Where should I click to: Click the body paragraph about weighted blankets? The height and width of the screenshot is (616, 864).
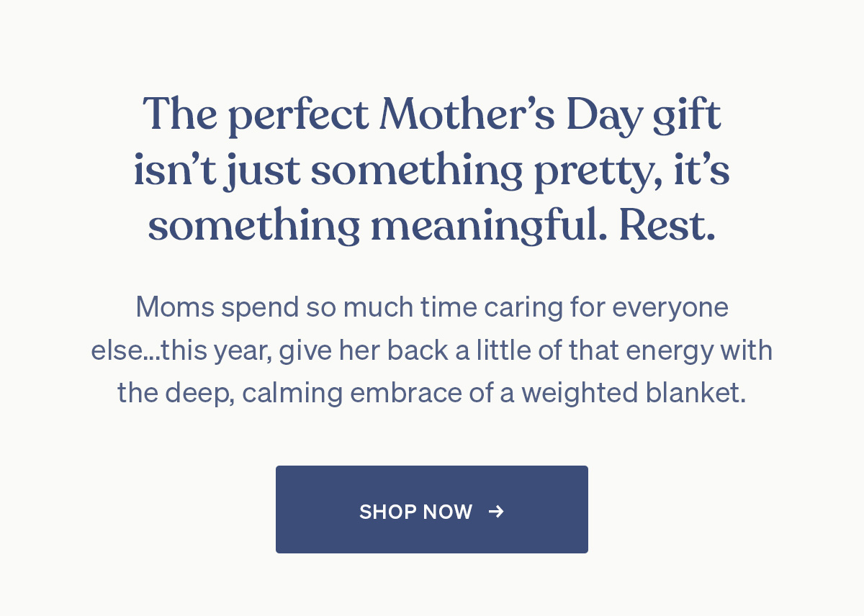point(432,350)
